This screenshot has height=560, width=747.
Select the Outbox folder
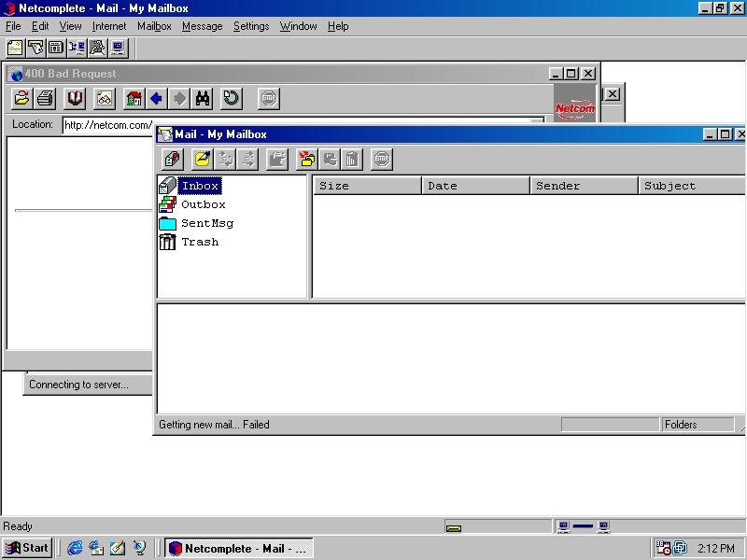(203, 204)
